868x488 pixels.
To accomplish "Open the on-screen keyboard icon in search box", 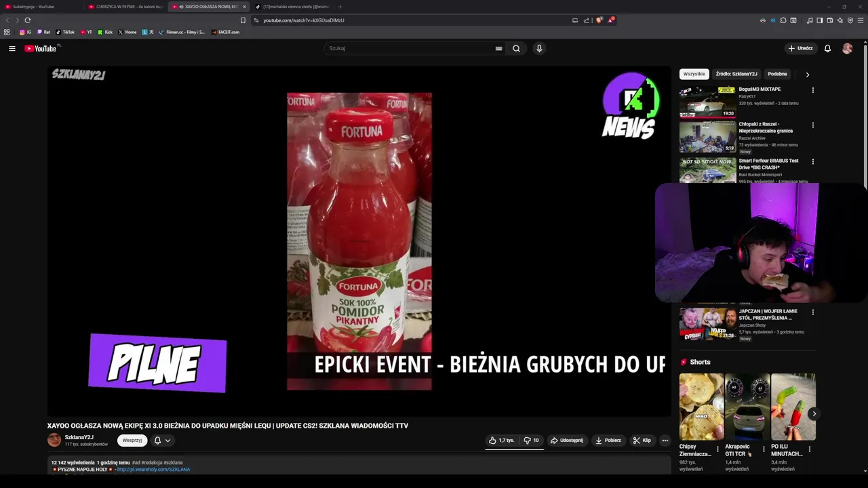I will [498, 48].
